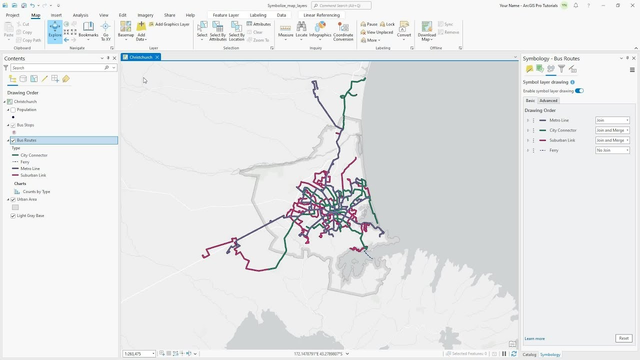Expand Metro Line drawing order row
Screen dimensions: 640x360
coord(528,120)
